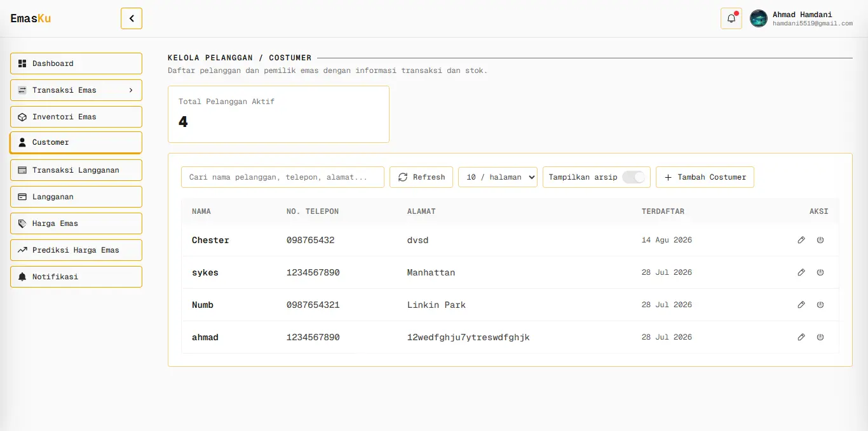Toggle the Tampilkan arsip switch
The image size is (868, 431).
pyautogui.click(x=634, y=177)
